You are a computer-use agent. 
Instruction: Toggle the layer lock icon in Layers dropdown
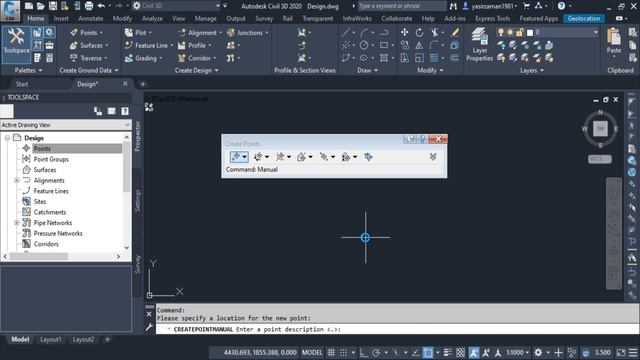pos(520,32)
